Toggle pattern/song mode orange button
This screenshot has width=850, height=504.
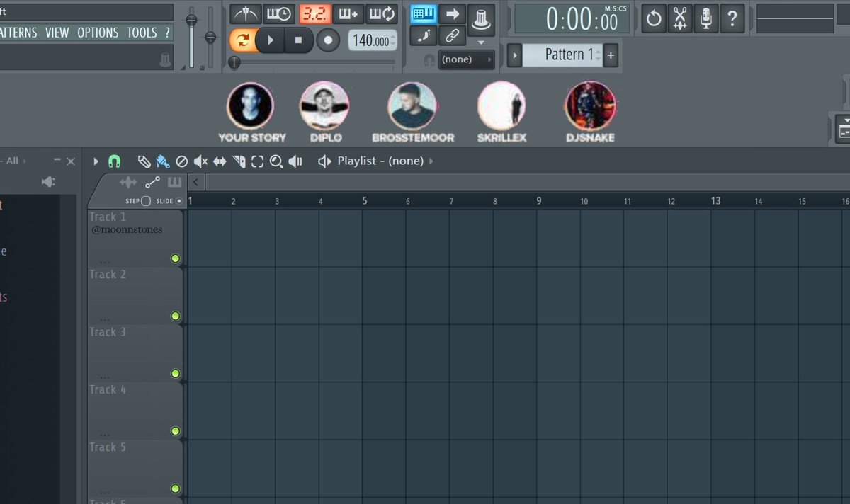pyautogui.click(x=242, y=40)
